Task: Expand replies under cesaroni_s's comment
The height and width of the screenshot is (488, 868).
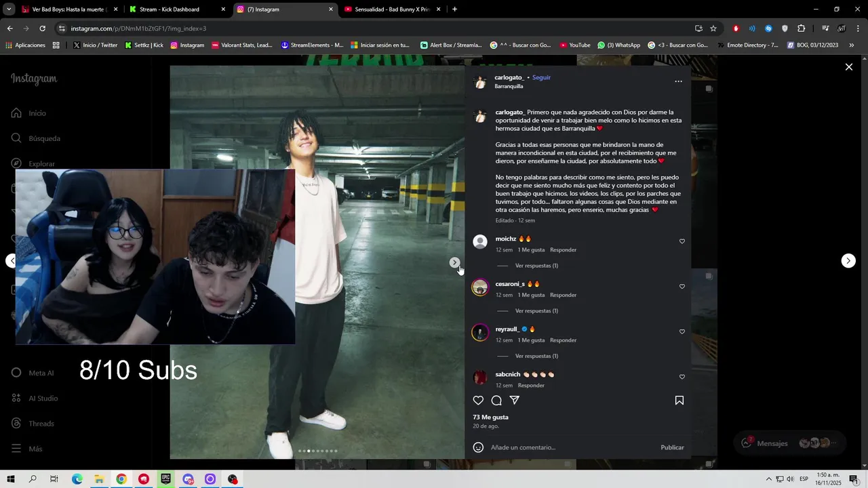Action: point(536,311)
